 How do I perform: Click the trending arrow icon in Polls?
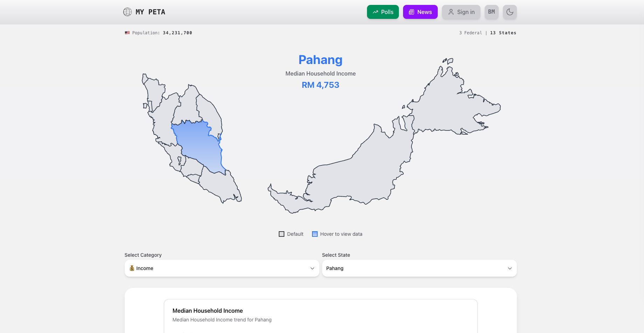pos(375,12)
